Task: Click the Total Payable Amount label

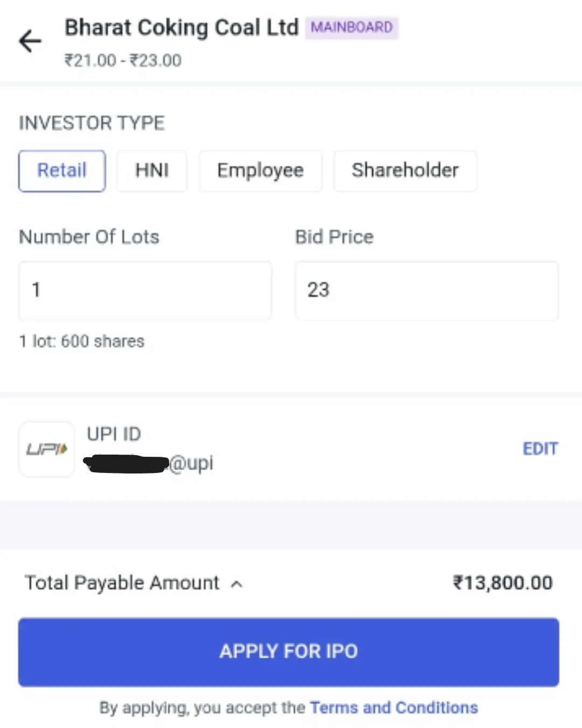Action: tap(122, 583)
